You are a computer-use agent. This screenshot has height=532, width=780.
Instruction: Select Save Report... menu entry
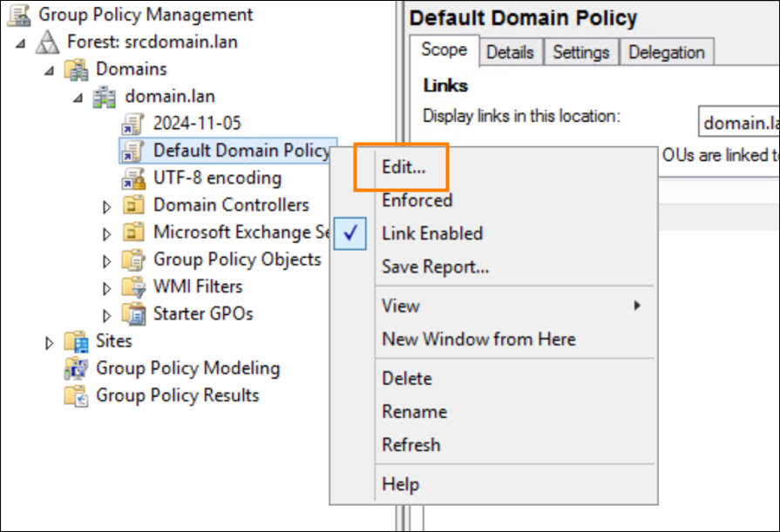(x=435, y=267)
